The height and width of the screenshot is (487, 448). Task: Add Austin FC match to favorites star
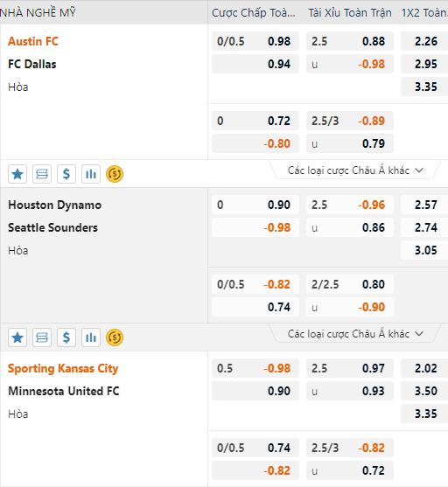click(17, 174)
